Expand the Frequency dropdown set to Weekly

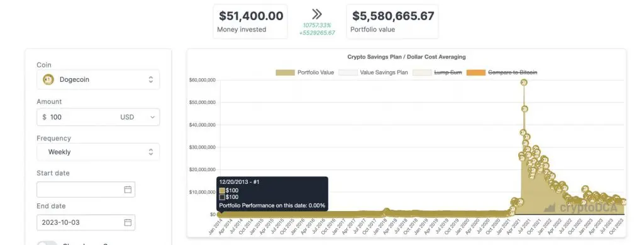point(98,152)
